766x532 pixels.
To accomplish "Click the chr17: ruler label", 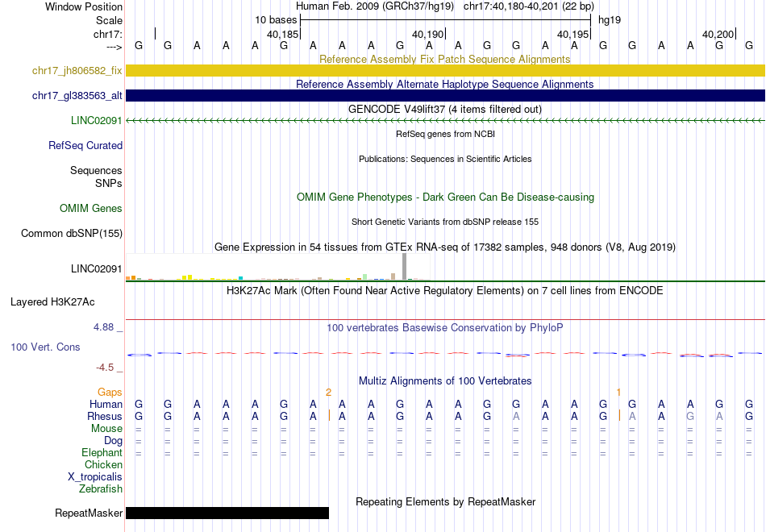I will click(107, 34).
